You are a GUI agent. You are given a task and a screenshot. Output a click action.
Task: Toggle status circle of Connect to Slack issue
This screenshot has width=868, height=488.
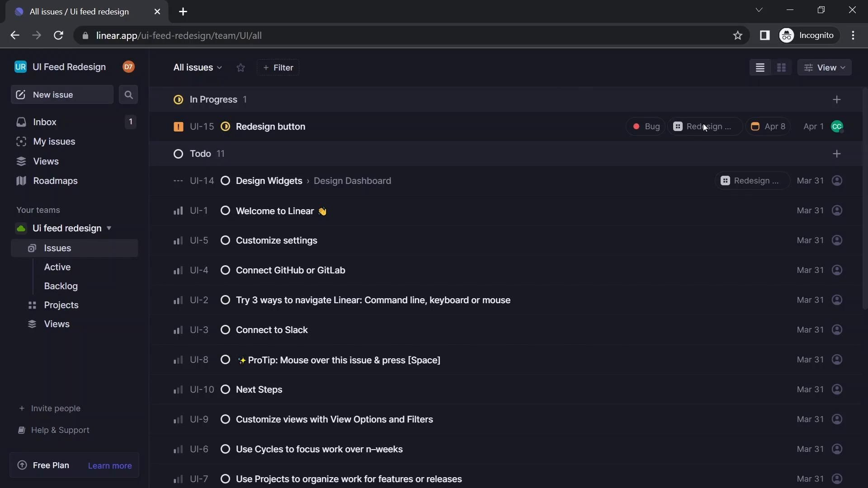[225, 330]
